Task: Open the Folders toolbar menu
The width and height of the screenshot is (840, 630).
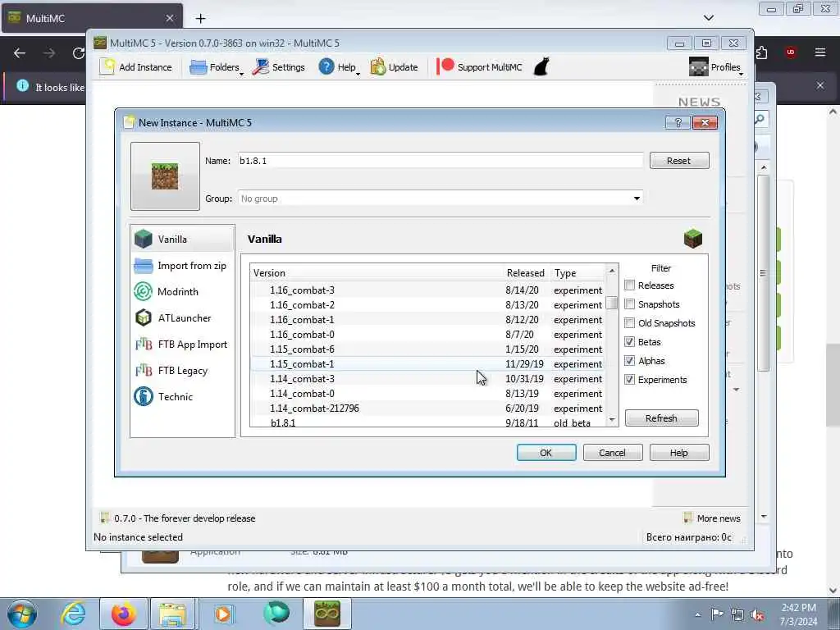Action: click(217, 67)
